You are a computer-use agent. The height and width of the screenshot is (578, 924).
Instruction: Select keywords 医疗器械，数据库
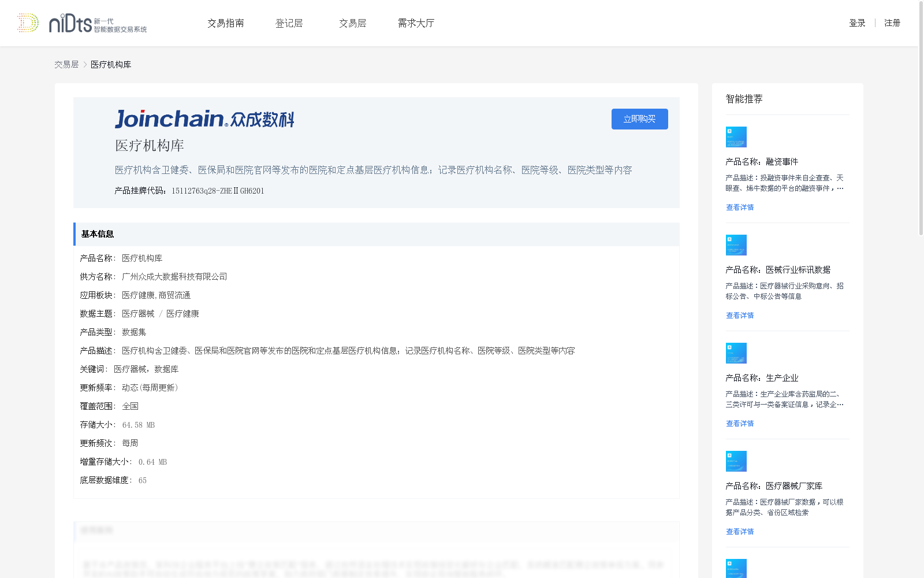(x=146, y=369)
